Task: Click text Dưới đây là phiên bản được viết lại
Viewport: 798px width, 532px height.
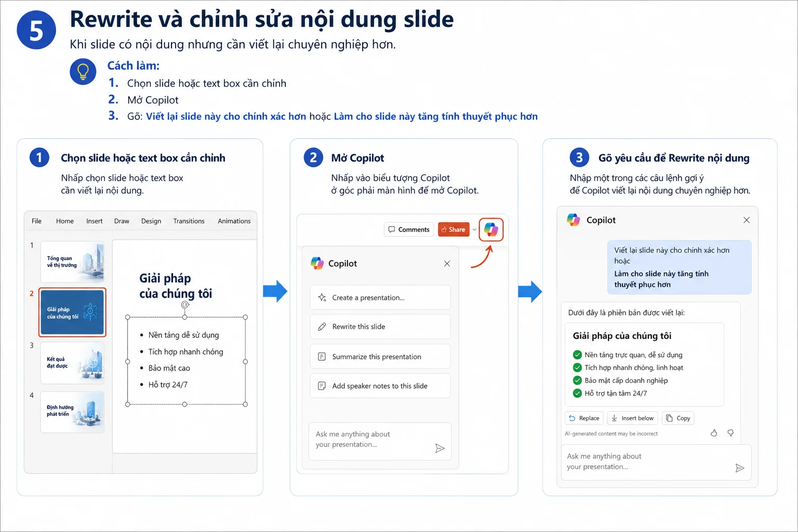Action: [x=627, y=313]
